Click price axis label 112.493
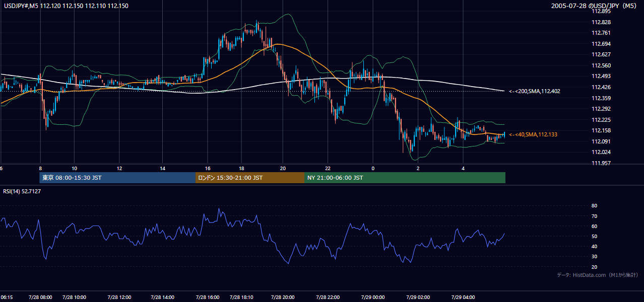The width and height of the screenshot is (644, 302). click(x=601, y=76)
